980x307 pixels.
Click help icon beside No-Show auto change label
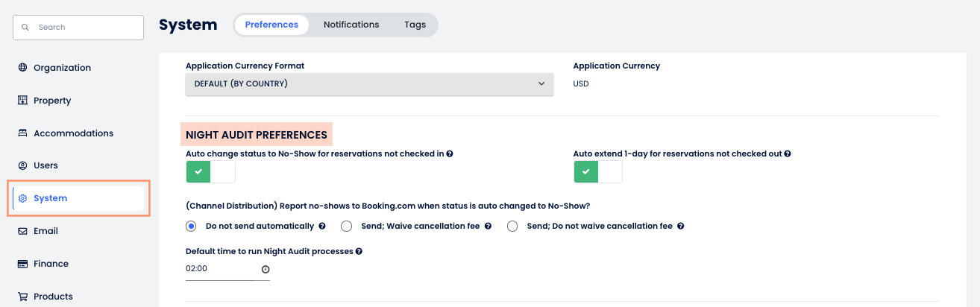click(x=450, y=153)
